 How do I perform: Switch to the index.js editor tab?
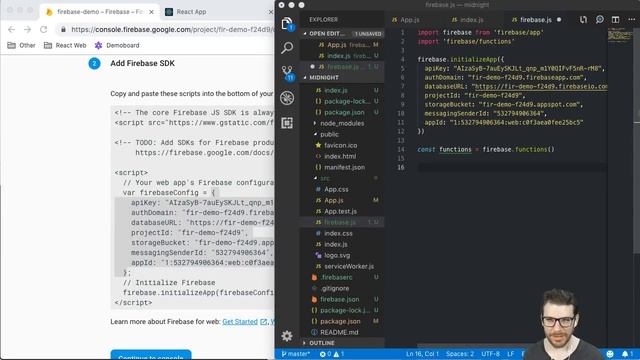click(468, 20)
